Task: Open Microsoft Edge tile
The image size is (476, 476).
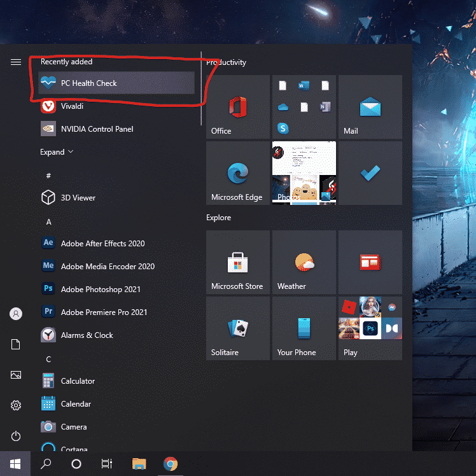Action: click(238, 173)
